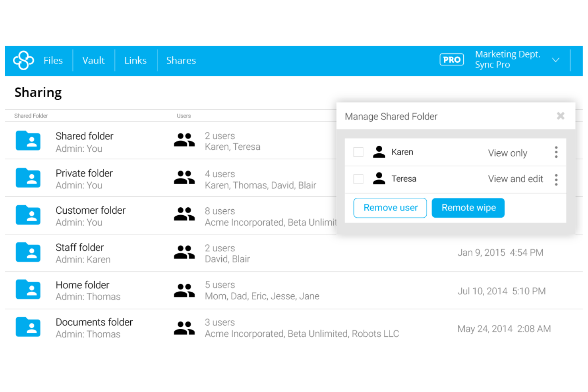Click the Shared folder's folder icon
The width and height of the screenshot is (588, 392).
28,141
